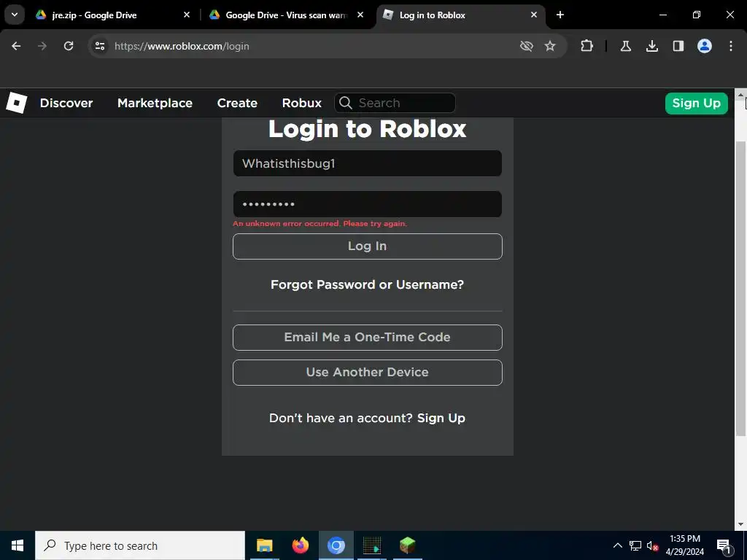Click the browser forward arrow

coord(42,46)
